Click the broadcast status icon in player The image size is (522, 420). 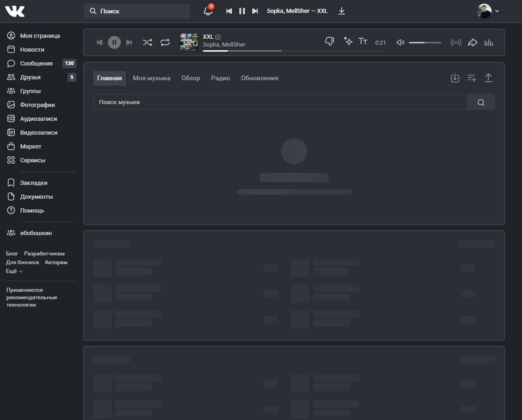(456, 42)
